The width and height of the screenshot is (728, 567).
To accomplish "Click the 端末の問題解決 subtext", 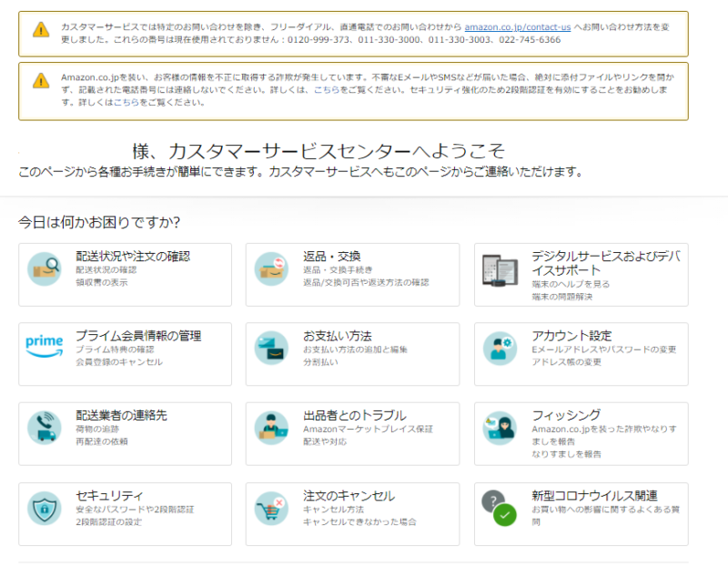I will coord(561,297).
